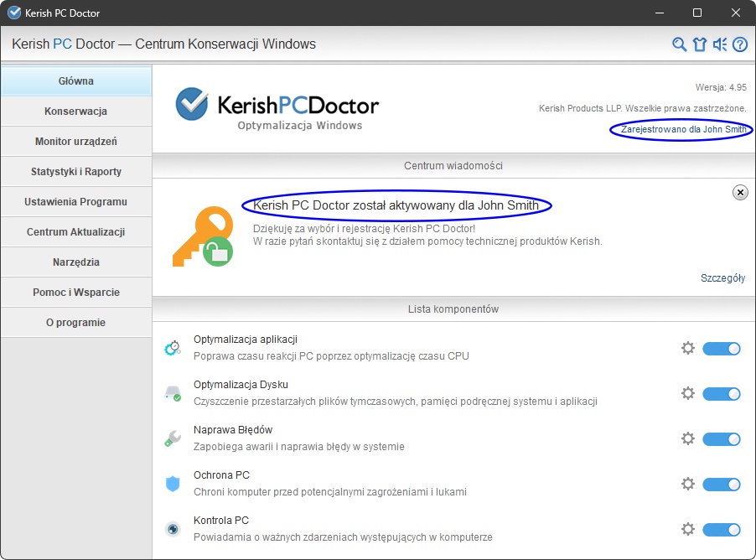The height and width of the screenshot is (560, 756).
Task: Click the orange key activation icon
Action: tap(202, 237)
